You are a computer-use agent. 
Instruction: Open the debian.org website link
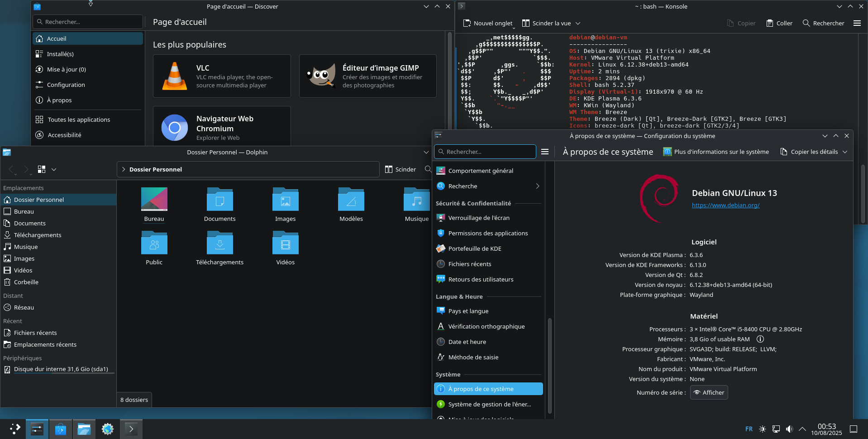[725, 205]
